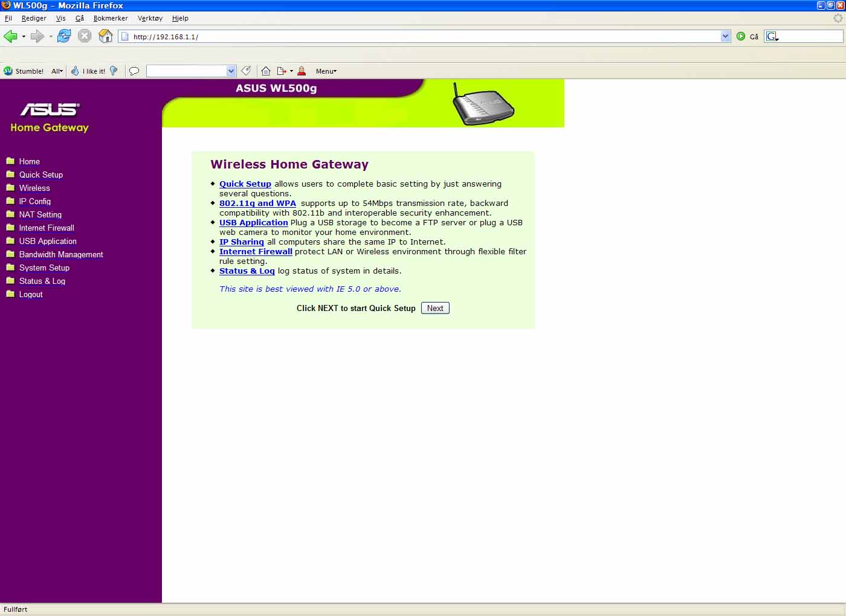
Task: Open the Hjelp menu
Action: tap(180, 18)
